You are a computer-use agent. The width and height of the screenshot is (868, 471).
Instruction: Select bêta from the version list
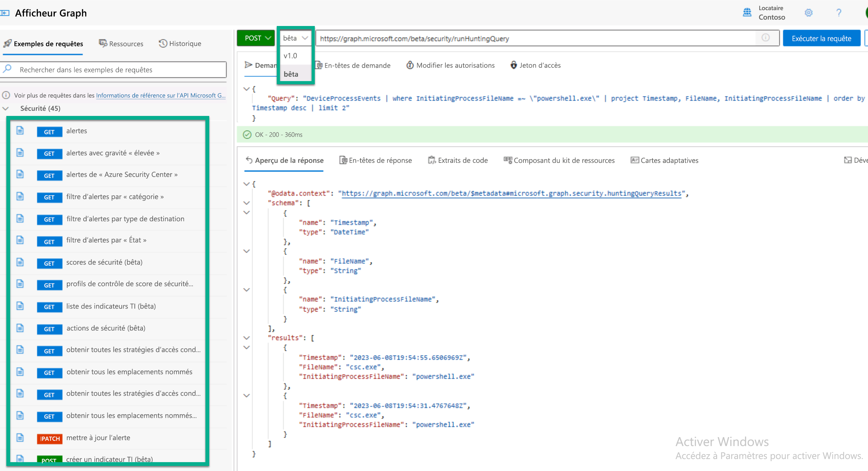pos(295,74)
